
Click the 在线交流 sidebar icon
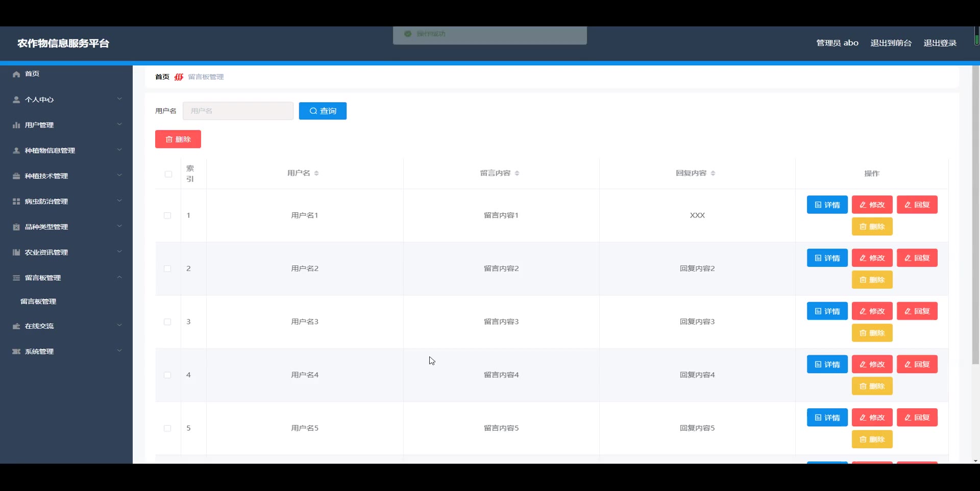point(16,326)
